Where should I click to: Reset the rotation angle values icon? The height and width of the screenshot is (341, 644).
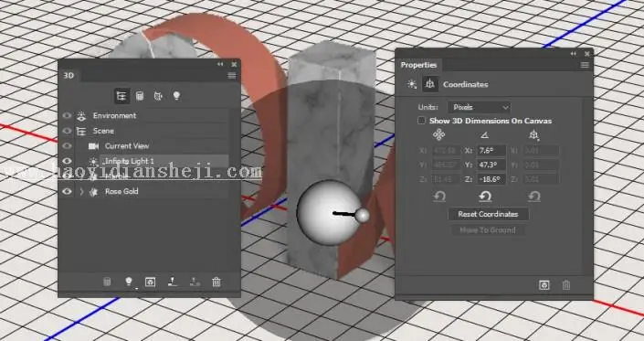[x=485, y=197]
